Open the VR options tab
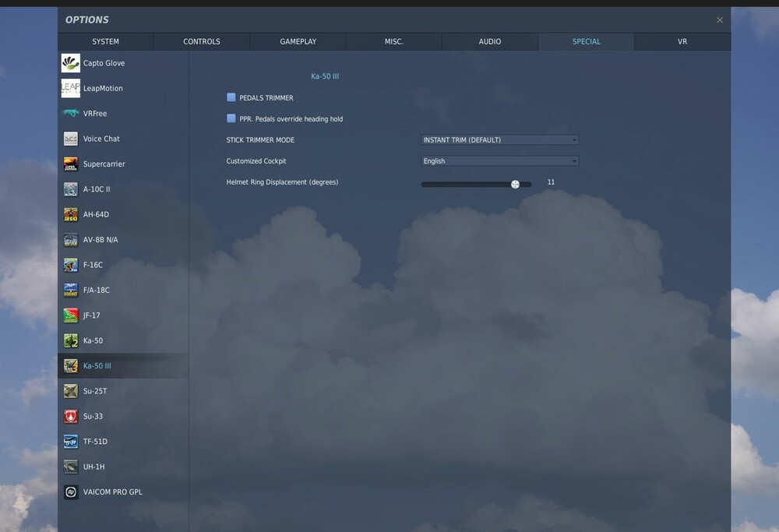 pos(682,41)
